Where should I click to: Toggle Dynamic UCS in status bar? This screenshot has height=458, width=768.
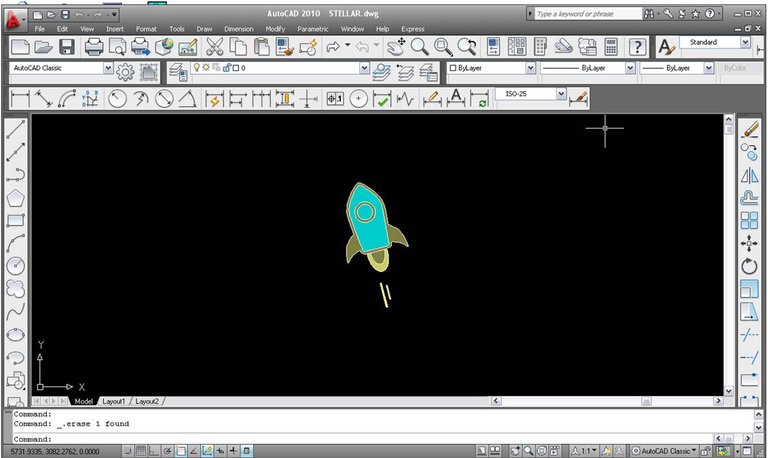pos(207,451)
